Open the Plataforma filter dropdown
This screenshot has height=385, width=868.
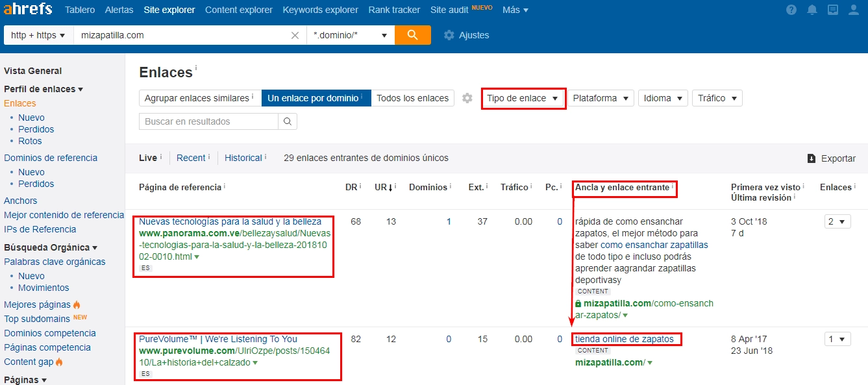pos(601,98)
